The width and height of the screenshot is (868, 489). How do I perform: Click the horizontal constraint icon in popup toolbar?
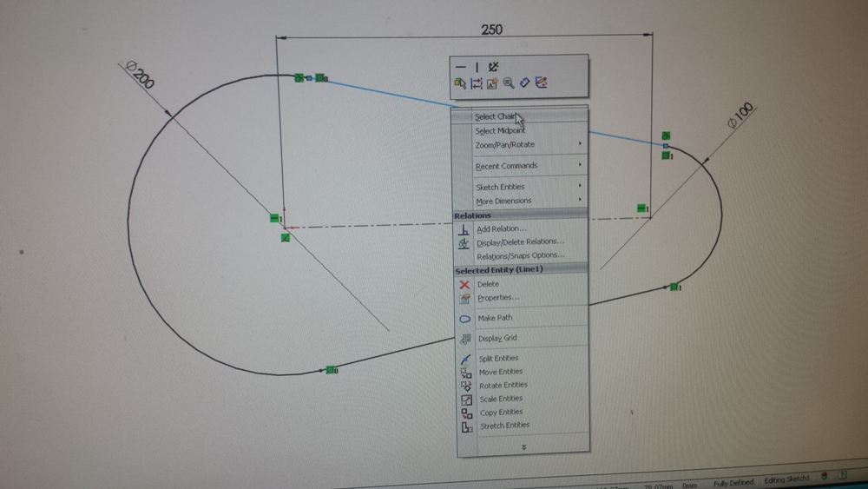461,67
